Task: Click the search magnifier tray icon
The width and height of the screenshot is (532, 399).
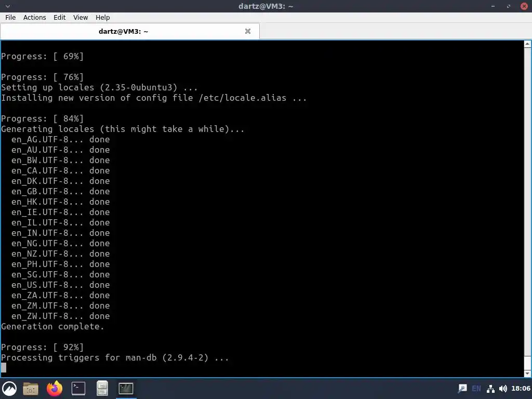Action: tap(462, 389)
